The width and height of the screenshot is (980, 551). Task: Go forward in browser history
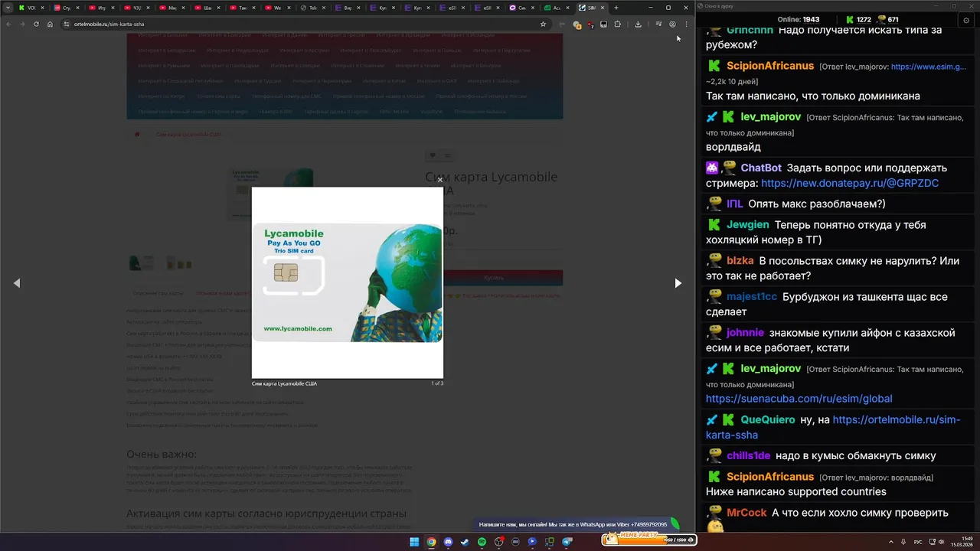pyautogui.click(x=22, y=24)
